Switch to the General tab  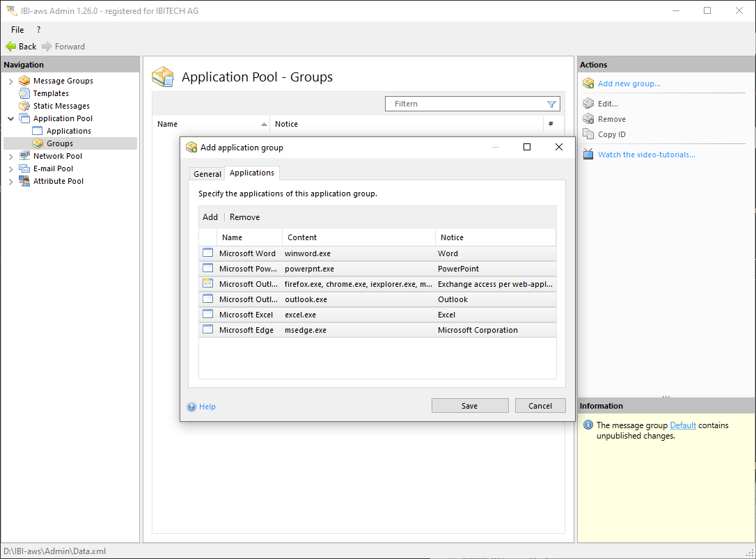[207, 174]
